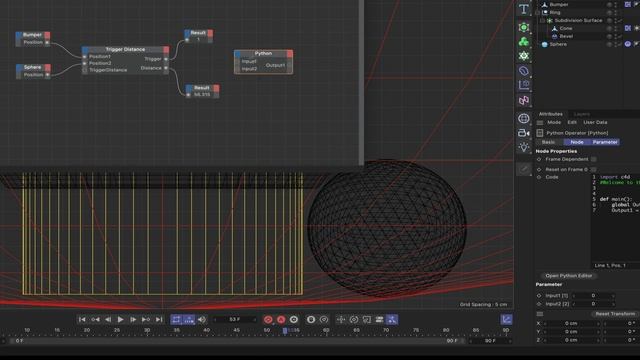Collapse the Ring hierarchy expander
This screenshot has height=360, width=640.
pyautogui.click(x=538, y=12)
